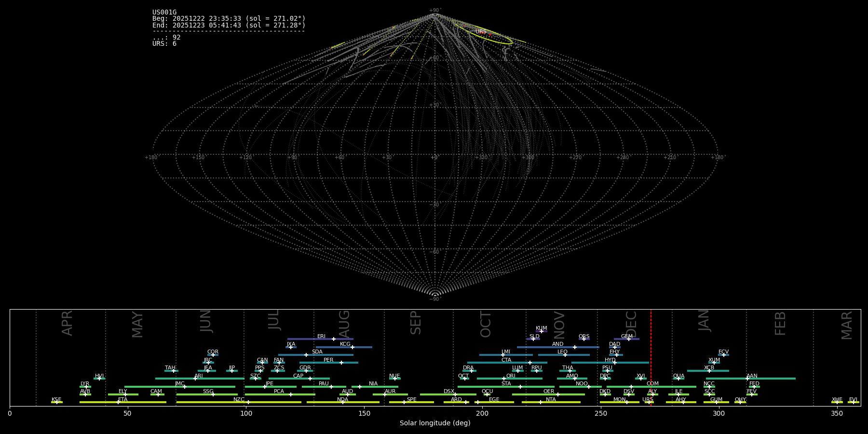
Task: Click the ORI shower label
Action: (511, 376)
